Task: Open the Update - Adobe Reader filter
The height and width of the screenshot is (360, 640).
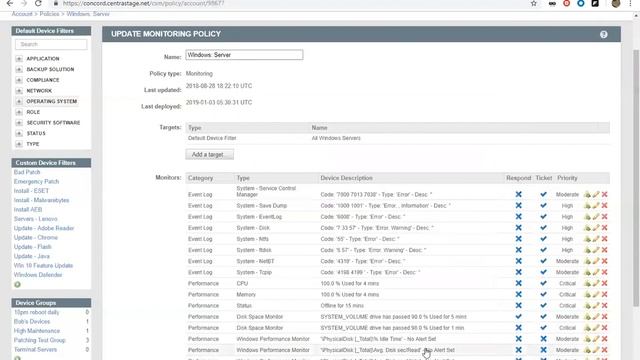Action: 44,228
